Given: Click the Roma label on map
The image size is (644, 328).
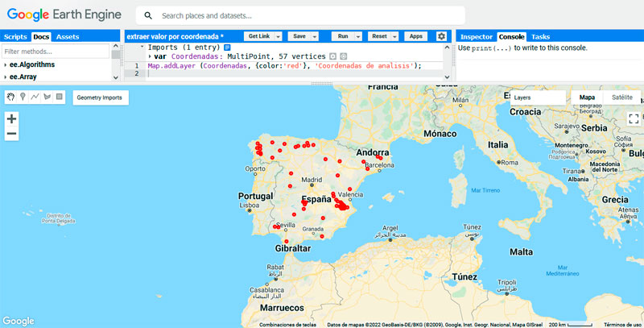Looking at the screenshot, I should pos(510,162).
